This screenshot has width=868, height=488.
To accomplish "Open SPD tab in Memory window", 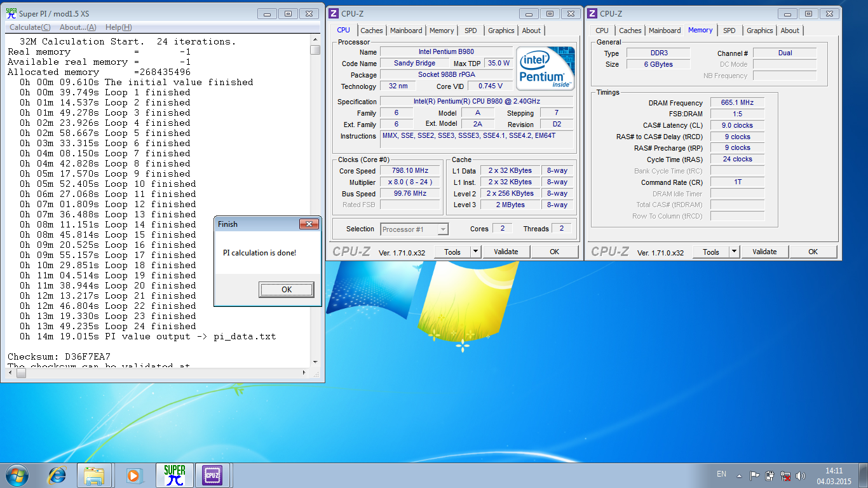I will 729,30.
